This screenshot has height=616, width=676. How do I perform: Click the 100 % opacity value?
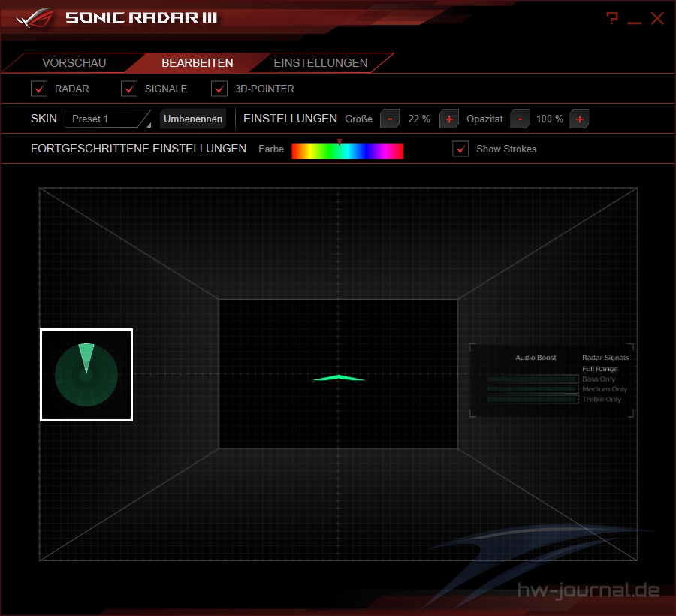tap(550, 119)
